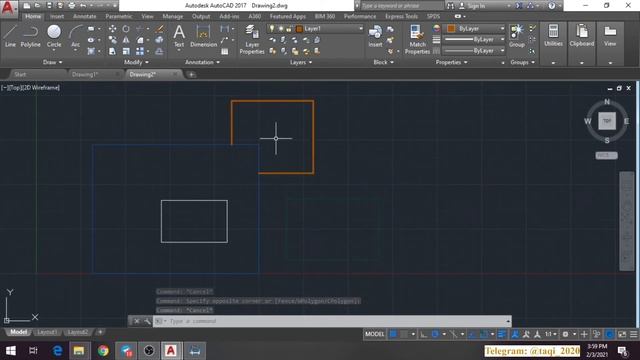Toggle Ortho mode in status bar

tap(424, 334)
